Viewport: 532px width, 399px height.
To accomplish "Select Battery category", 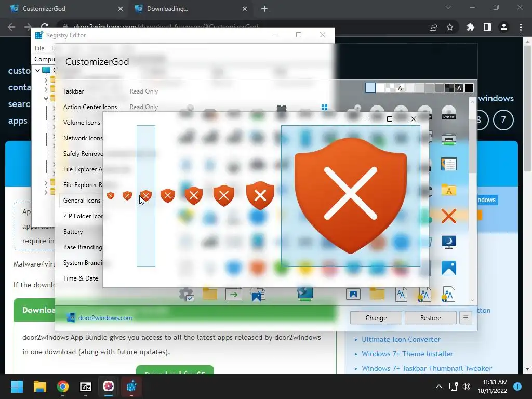I will (73, 232).
